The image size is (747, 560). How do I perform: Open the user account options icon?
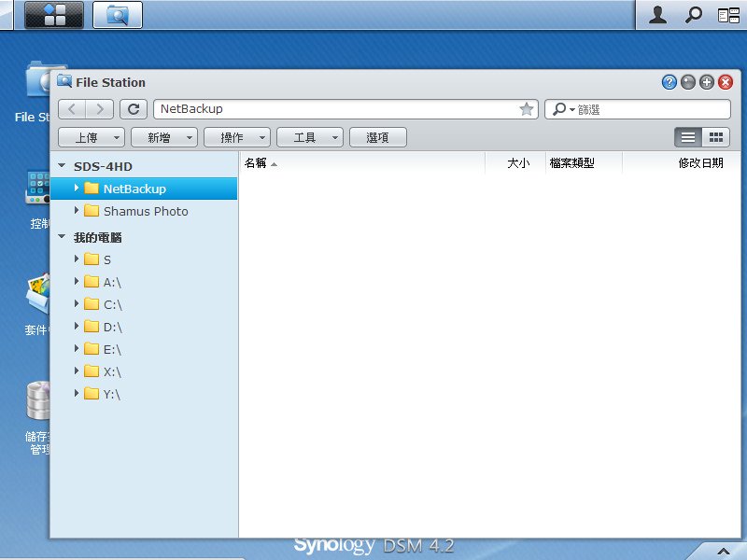point(657,15)
